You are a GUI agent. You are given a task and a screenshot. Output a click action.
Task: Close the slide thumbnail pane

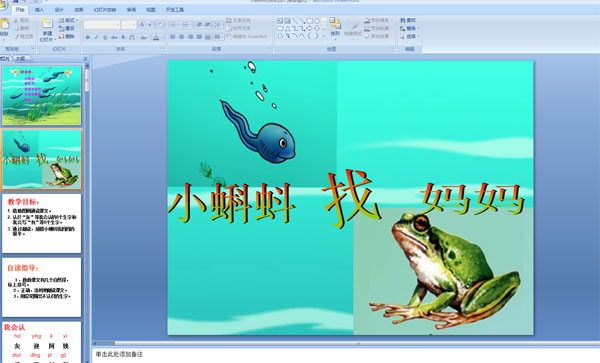pyautogui.click(x=86, y=59)
